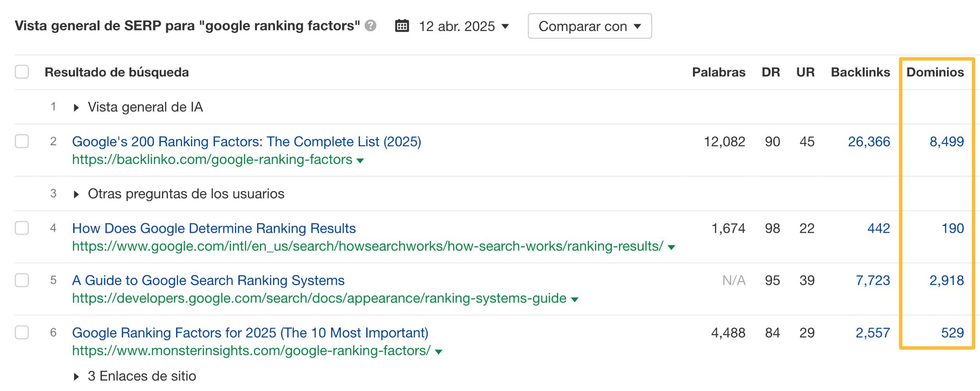Click the 8,499 domains value for backlinko

[947, 141]
